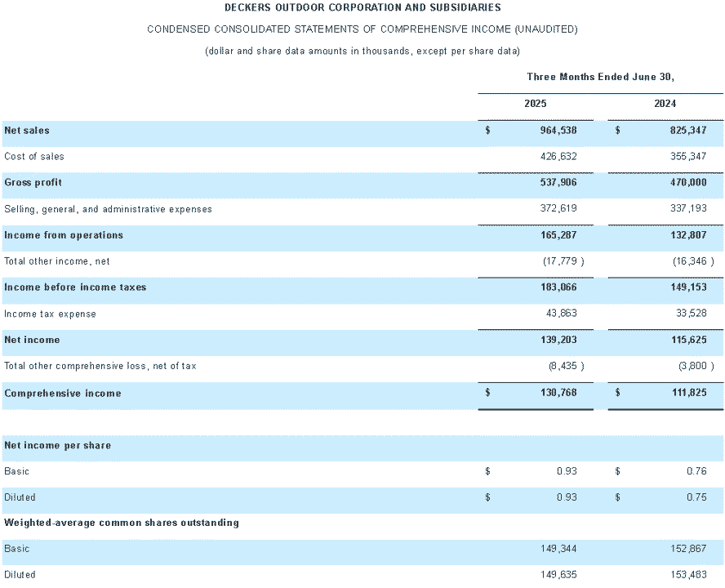Select the Three Months Ended June 30 header
This screenshot has height=588, width=725.
[x=600, y=77]
